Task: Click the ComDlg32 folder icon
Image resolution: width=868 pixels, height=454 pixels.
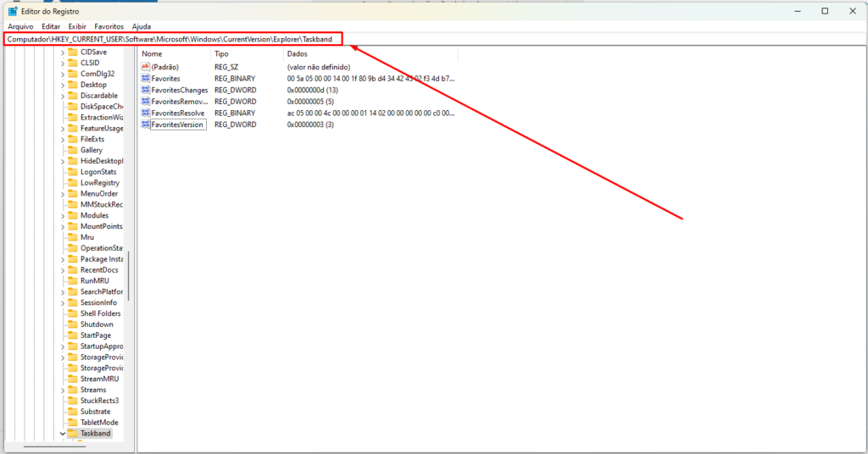Action: (73, 74)
